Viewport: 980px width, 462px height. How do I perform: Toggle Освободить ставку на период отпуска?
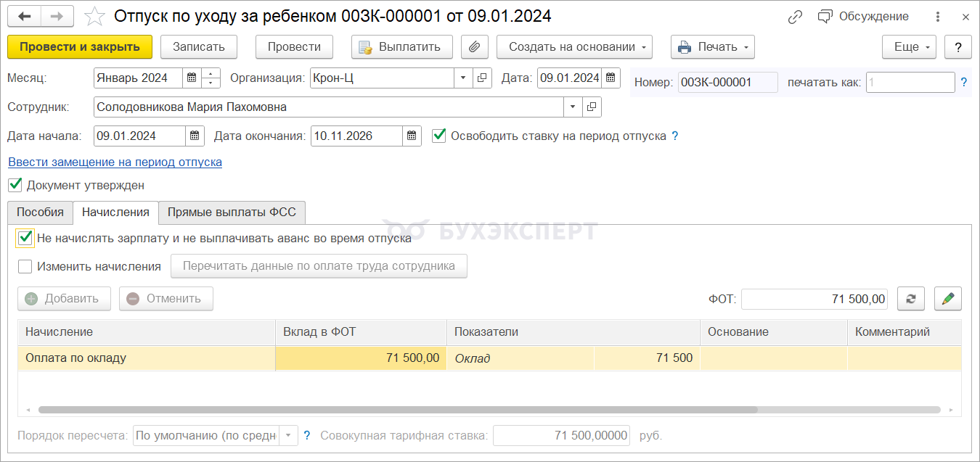click(438, 136)
